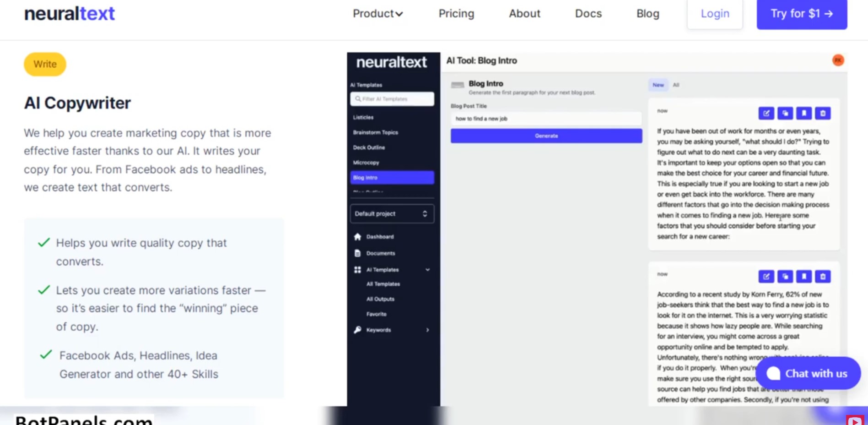Copy the first generated output using its copy icon
The image size is (868, 425).
(785, 113)
